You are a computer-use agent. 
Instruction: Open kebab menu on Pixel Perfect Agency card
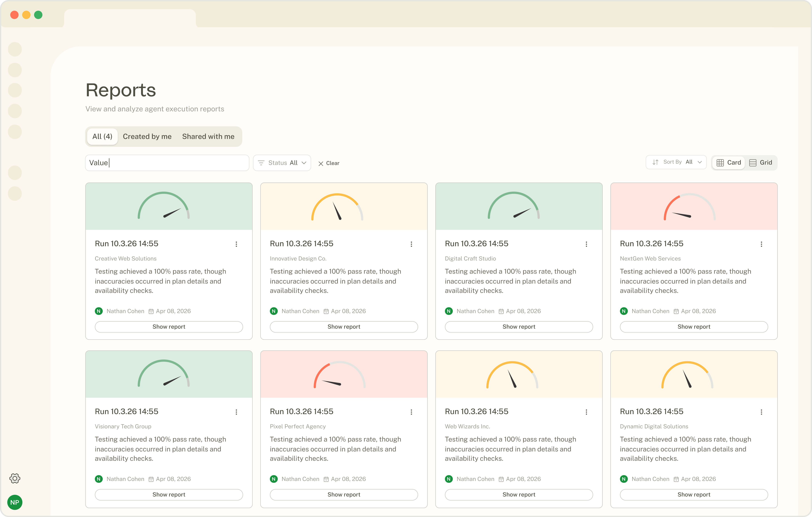(x=411, y=412)
